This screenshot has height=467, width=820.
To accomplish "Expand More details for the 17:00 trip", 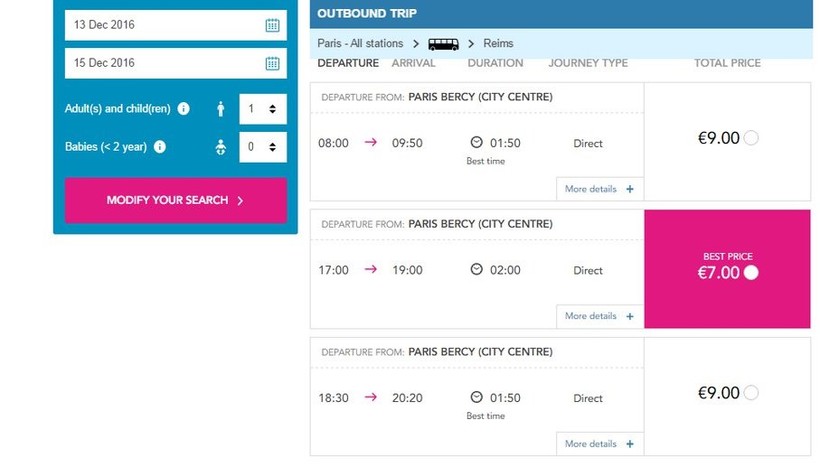I will click(x=598, y=316).
